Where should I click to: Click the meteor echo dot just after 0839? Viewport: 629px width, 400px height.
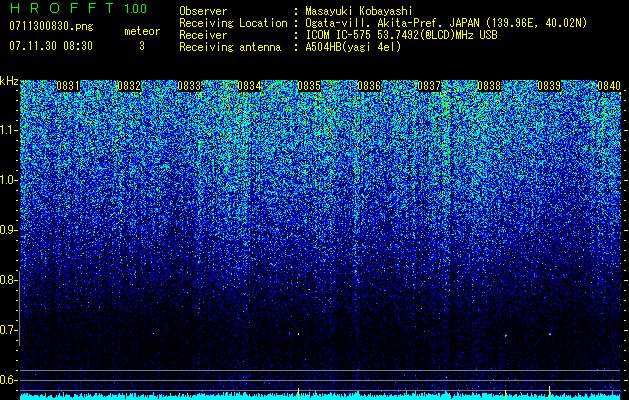pos(550,334)
